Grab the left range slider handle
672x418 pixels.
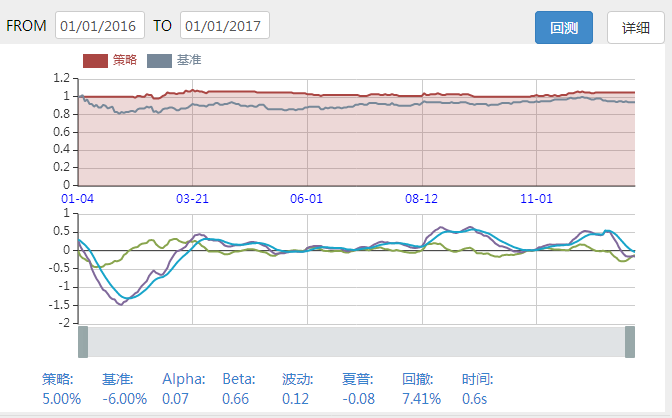pos(83,342)
